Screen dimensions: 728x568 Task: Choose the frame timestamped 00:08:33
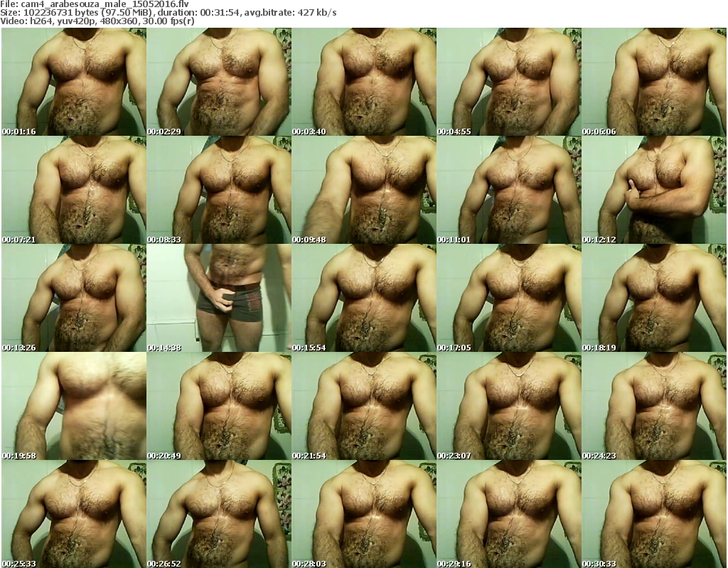pyautogui.click(x=219, y=190)
